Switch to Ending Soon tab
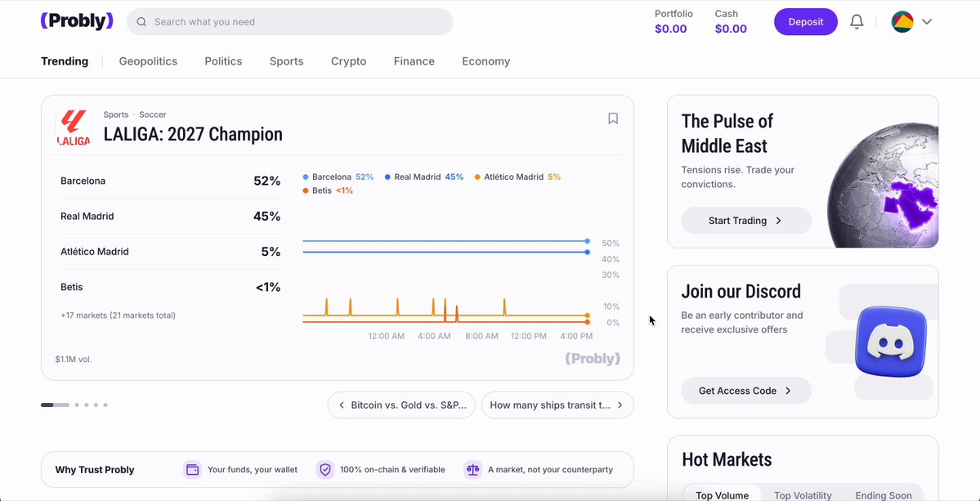980x501 pixels. (883, 494)
